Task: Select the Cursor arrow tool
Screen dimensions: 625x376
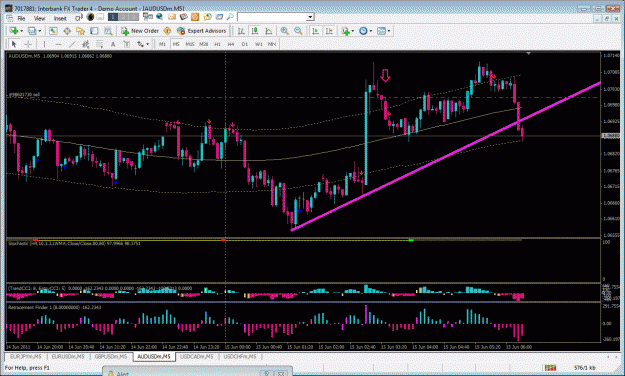Action: pyautogui.click(x=14, y=44)
